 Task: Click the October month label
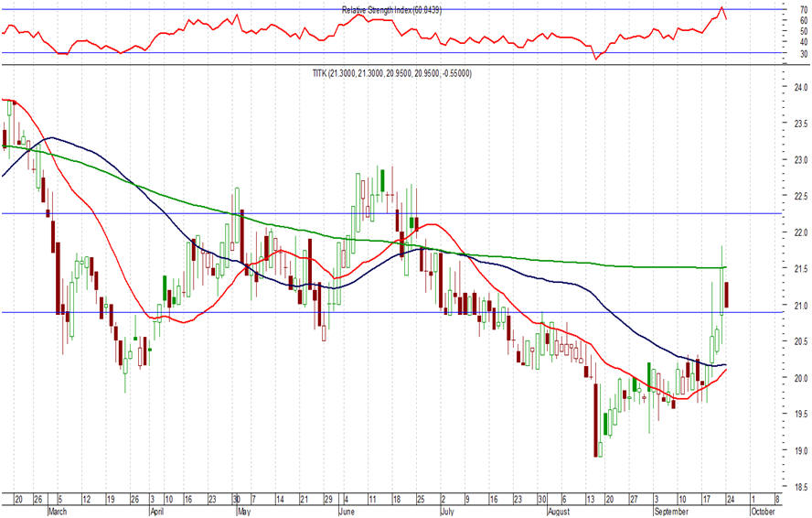point(766,512)
